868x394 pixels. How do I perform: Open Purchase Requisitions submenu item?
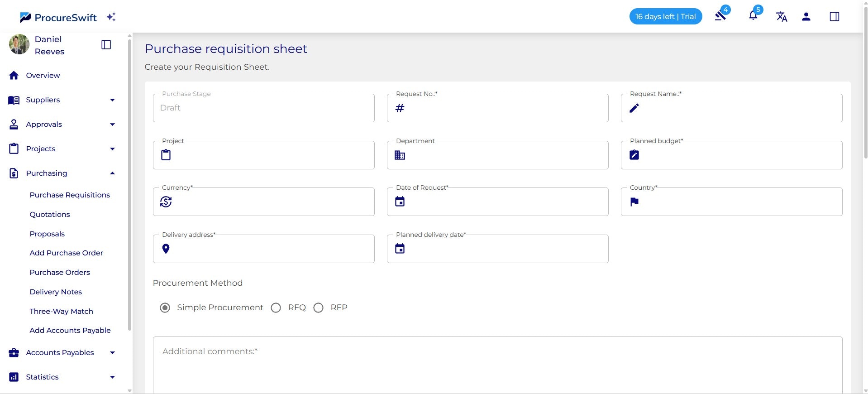[70, 195]
